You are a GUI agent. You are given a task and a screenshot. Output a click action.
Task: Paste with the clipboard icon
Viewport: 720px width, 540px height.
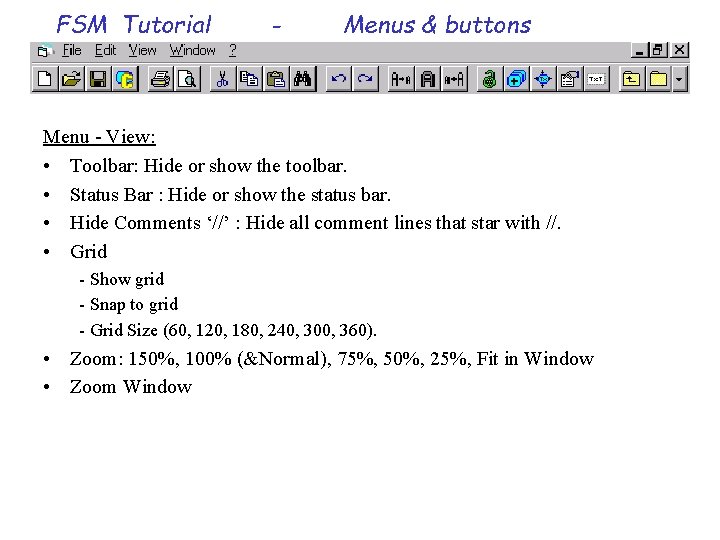(x=276, y=79)
